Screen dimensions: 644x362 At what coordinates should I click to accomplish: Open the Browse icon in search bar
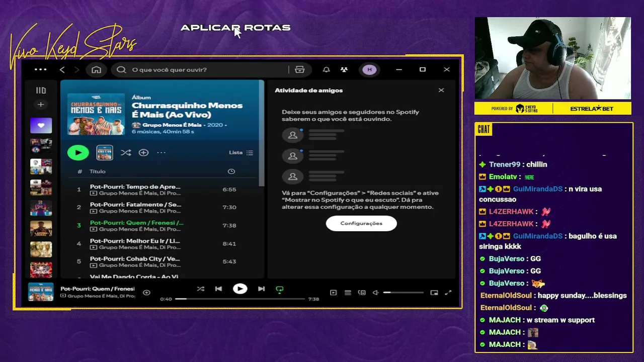300,69
